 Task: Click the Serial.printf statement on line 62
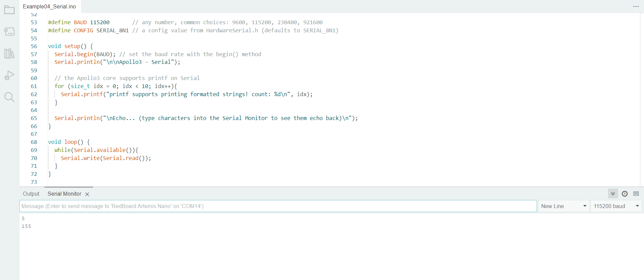[187, 94]
